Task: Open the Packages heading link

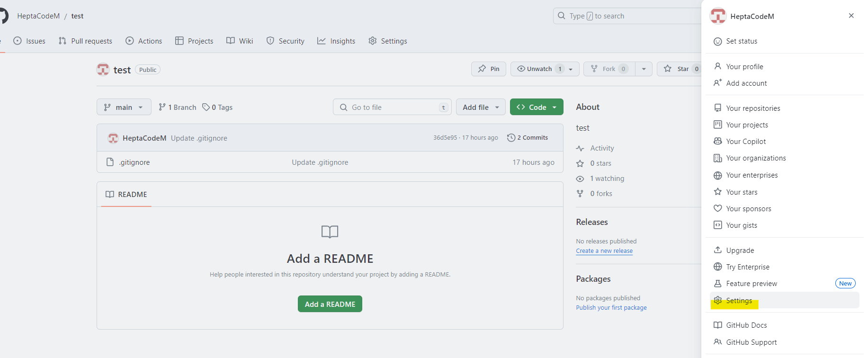Action: pos(593,279)
